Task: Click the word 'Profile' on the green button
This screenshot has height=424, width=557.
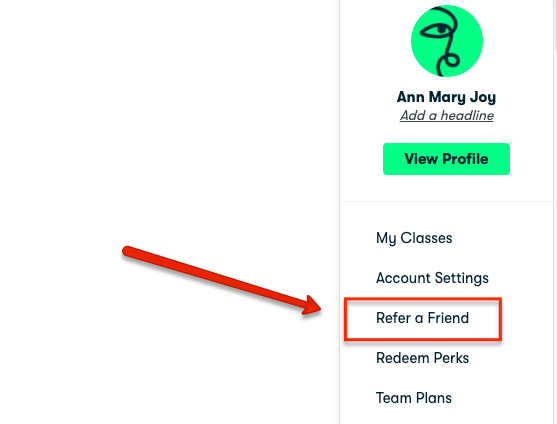Action: [x=466, y=159]
